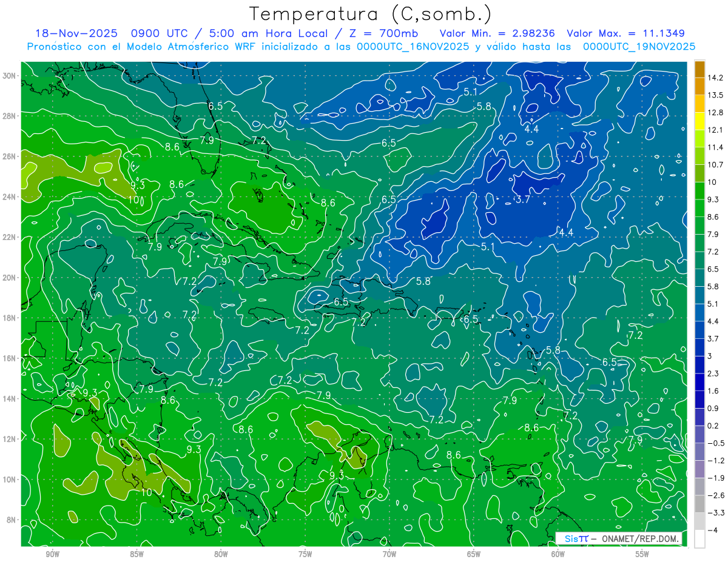Click the 90W longitude axis label
728x562 pixels.
[x=52, y=554]
